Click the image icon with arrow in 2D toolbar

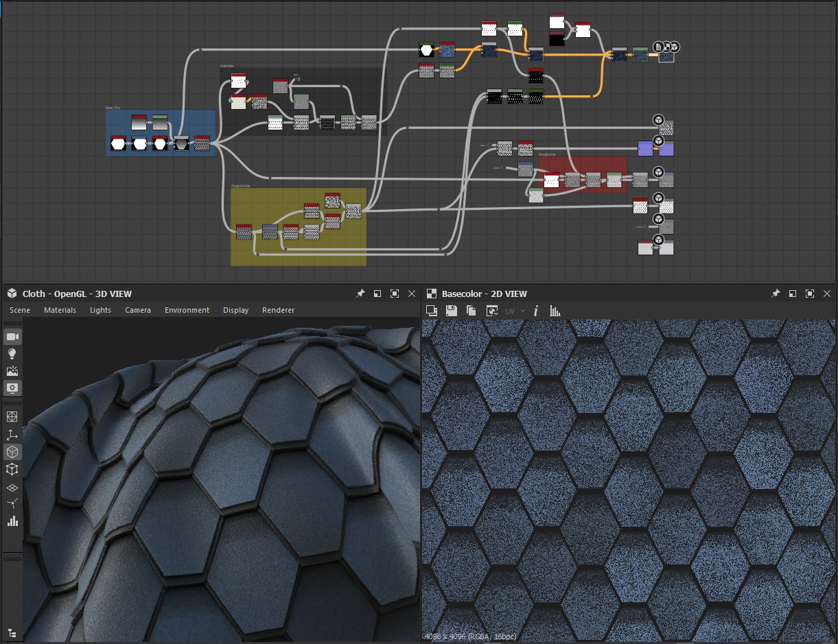click(492, 311)
